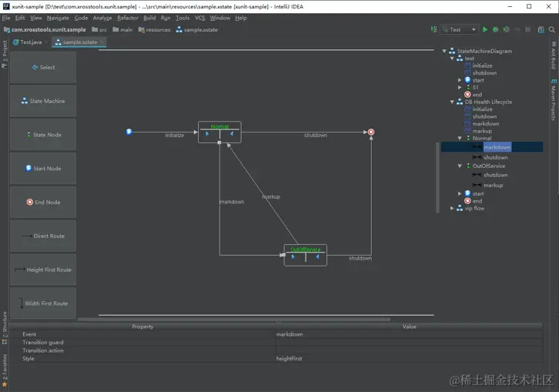Viewport: 559px width, 392px height.
Task: Collapse the DB Health Lifecycle node
Action: [x=452, y=102]
